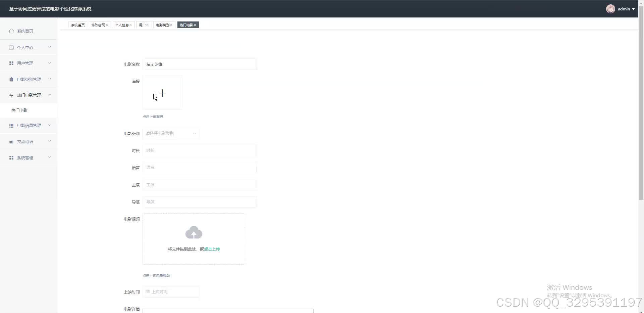Expand the 用户管理 menu chevron
This screenshot has height=313, width=644.
[50, 63]
